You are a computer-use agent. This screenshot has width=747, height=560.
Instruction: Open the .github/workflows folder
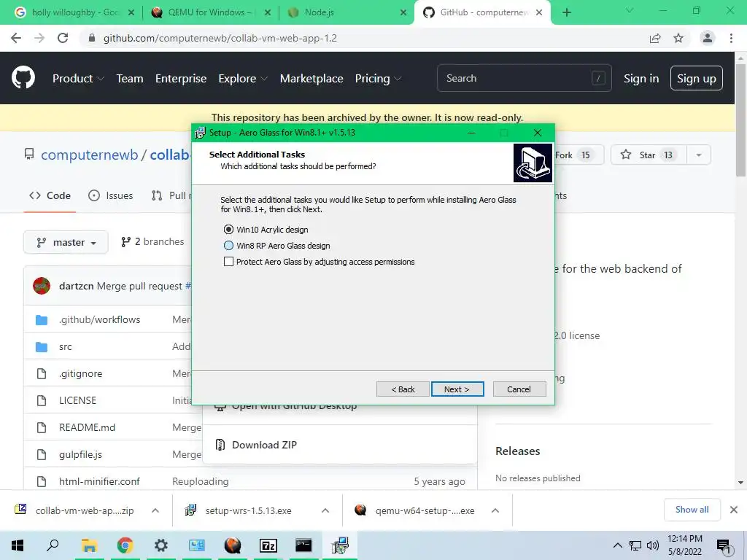click(x=99, y=319)
